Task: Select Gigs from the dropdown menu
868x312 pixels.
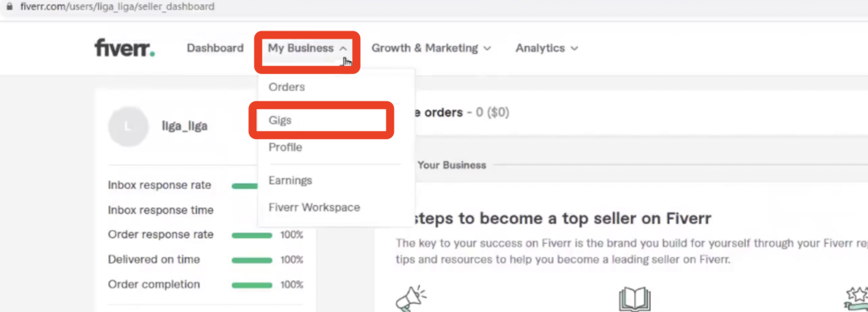Action: pos(280,121)
